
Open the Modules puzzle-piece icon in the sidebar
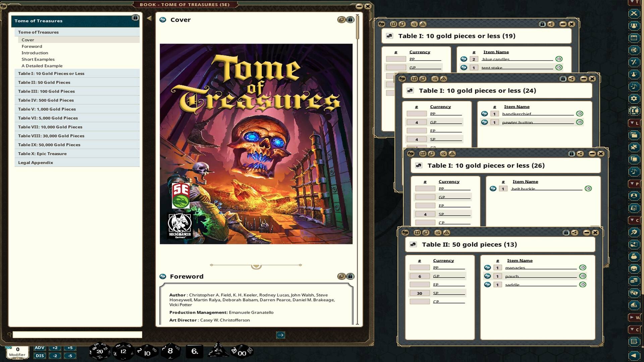pos(634,147)
